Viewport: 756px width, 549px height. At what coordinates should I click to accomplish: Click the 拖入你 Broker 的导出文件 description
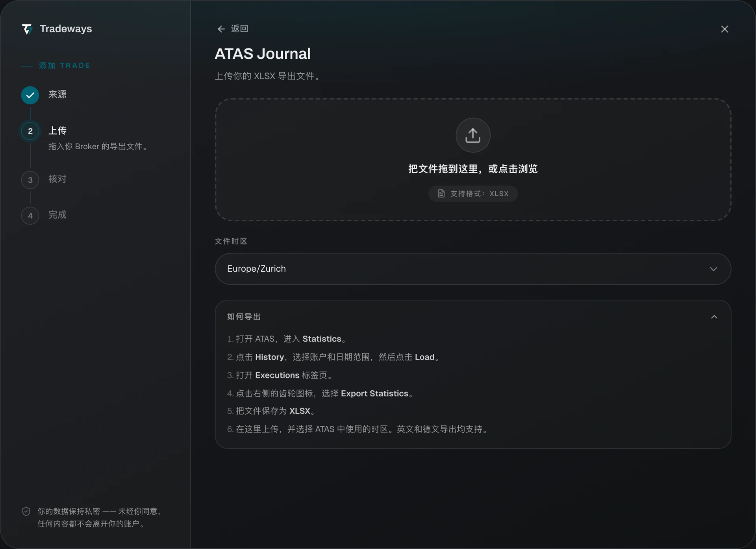(98, 147)
